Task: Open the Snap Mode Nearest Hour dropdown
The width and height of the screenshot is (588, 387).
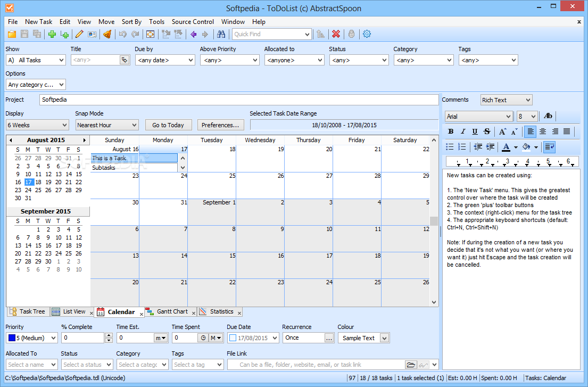Action: (x=107, y=125)
